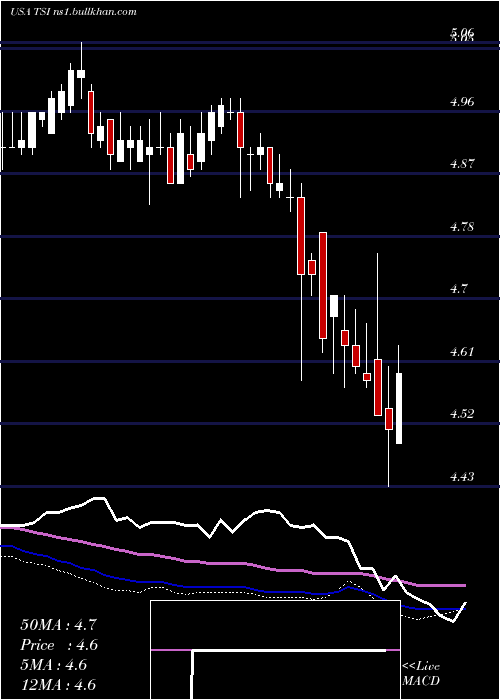The width and height of the screenshot is (500, 700).
Task: Click the <<Live MACD label
Action: tap(421, 674)
